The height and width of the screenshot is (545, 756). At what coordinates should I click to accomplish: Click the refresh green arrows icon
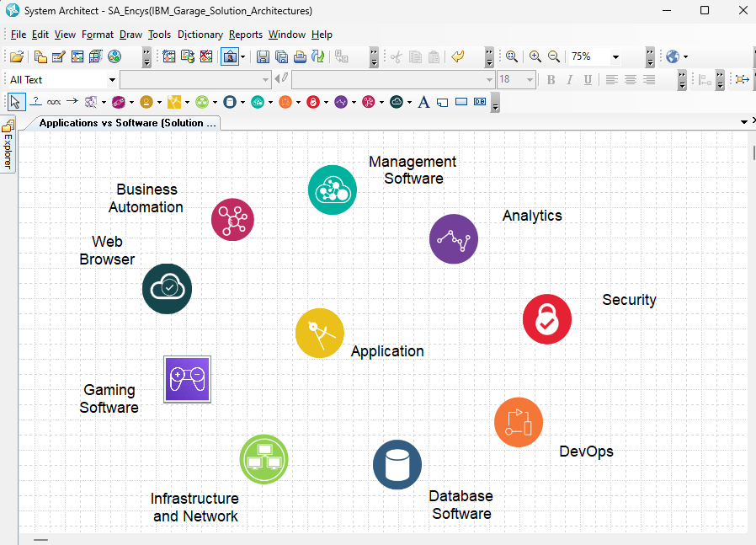pos(317,57)
